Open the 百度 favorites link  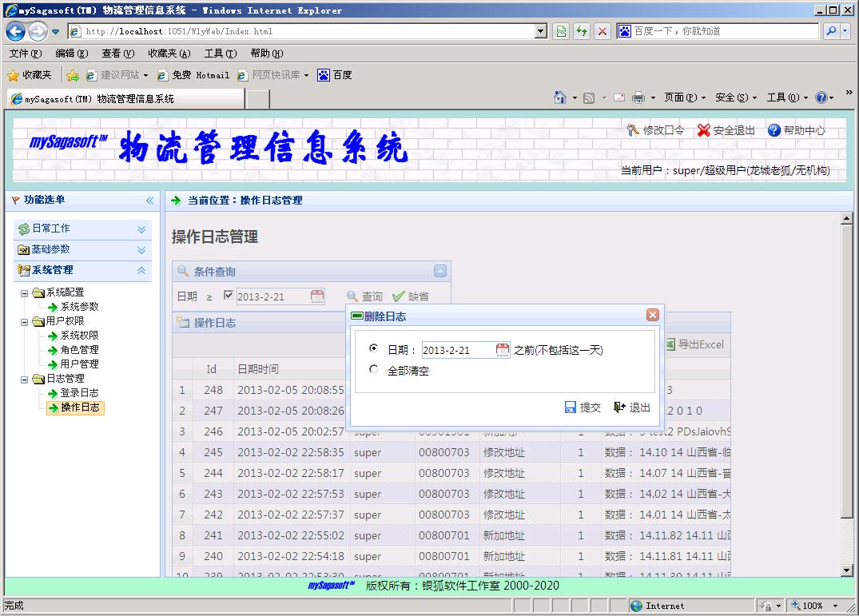(335, 75)
